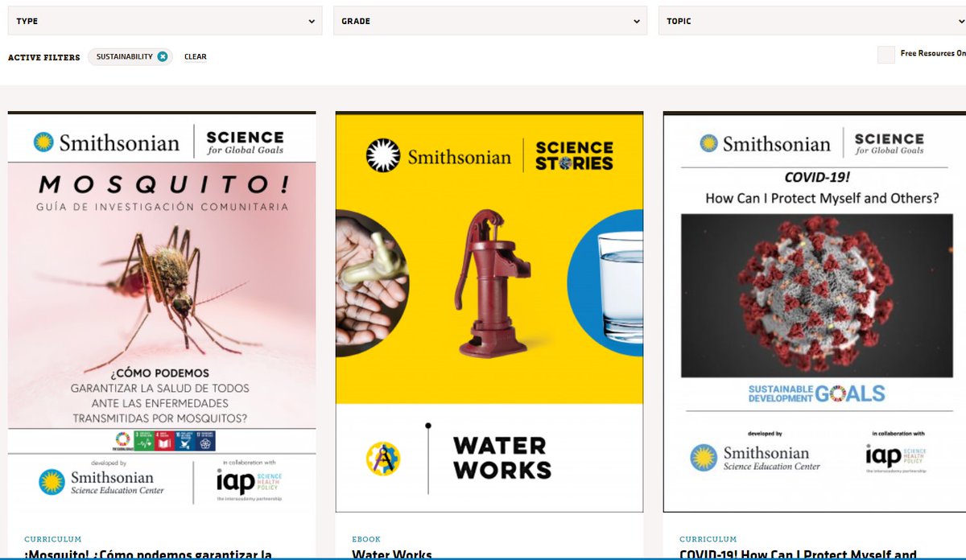Check the Free Resources Only checkbox
This screenshot has height=560, width=966.
(886, 55)
